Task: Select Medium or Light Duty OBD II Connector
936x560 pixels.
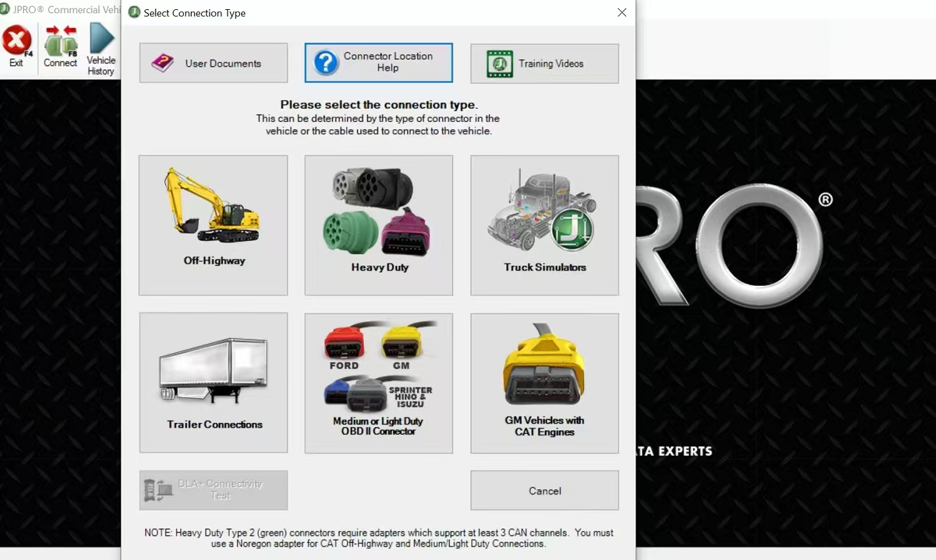Action: click(378, 383)
